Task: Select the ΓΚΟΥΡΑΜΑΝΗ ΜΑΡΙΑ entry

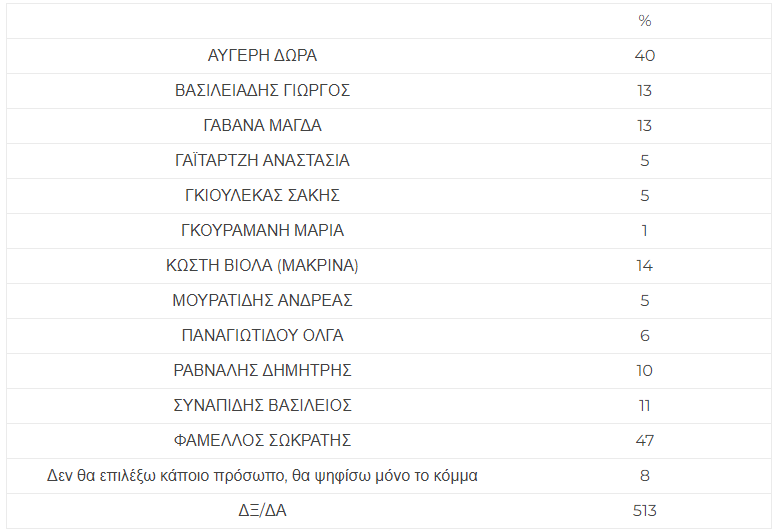Action: point(262,231)
